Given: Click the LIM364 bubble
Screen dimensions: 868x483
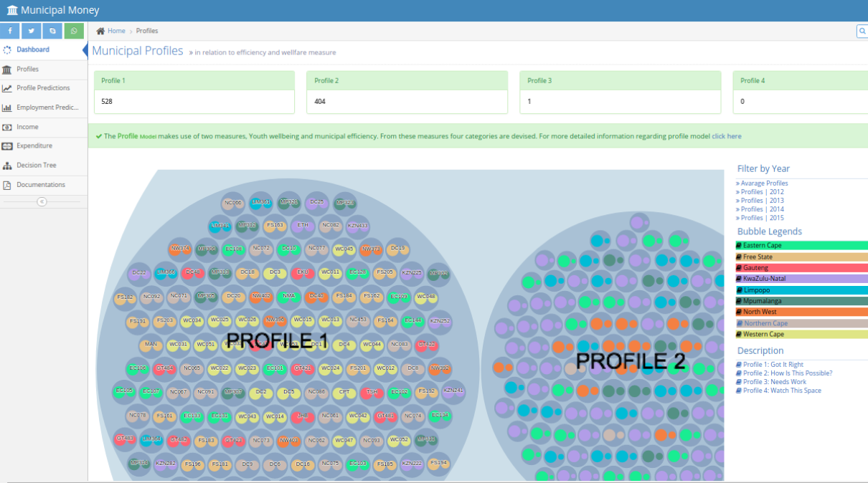Looking at the screenshot, I should 151,439.
